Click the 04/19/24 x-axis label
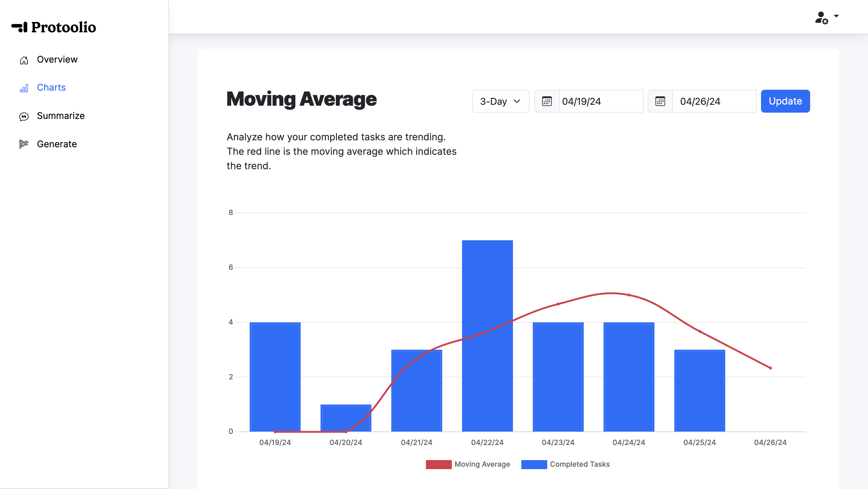The image size is (868, 489). [x=275, y=443]
